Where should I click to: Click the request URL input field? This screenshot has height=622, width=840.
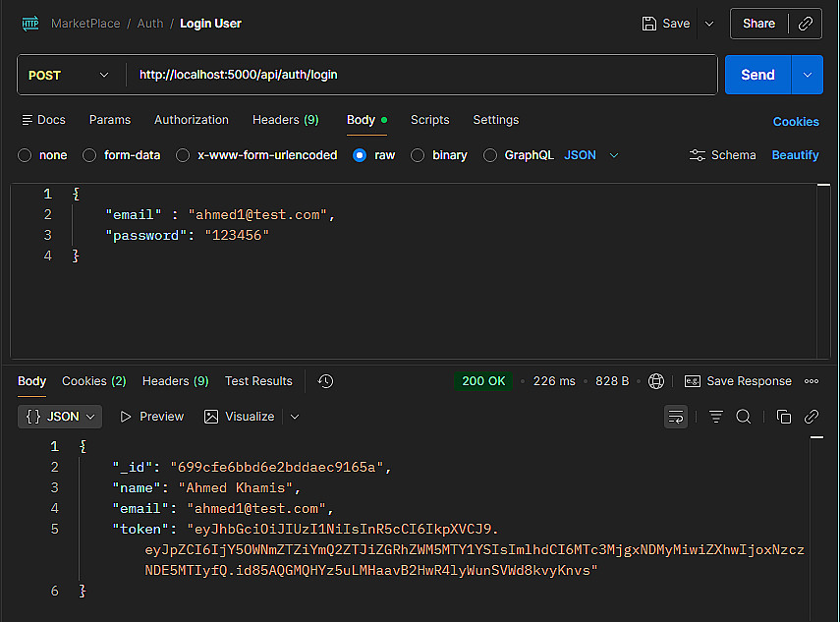[422, 75]
